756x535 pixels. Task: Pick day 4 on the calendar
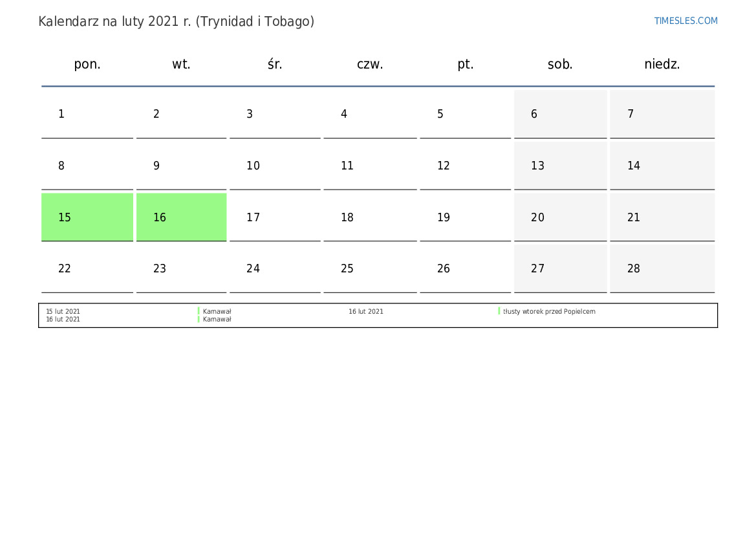pos(371,115)
